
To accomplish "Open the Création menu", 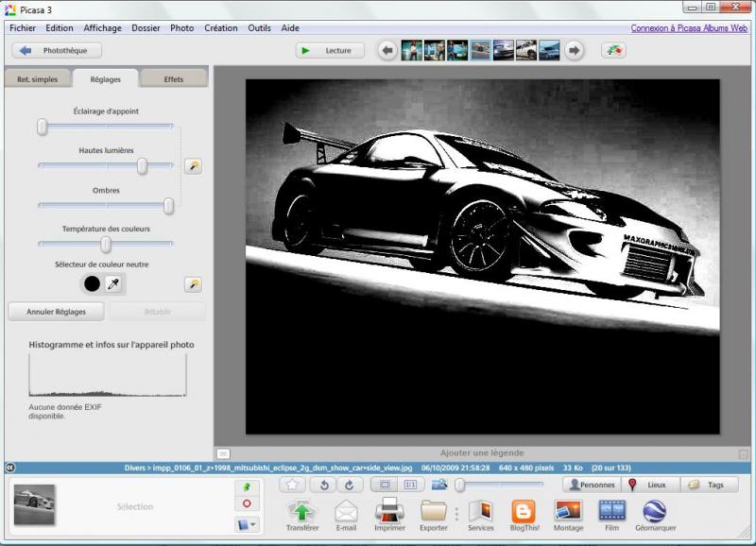I will 221,28.
